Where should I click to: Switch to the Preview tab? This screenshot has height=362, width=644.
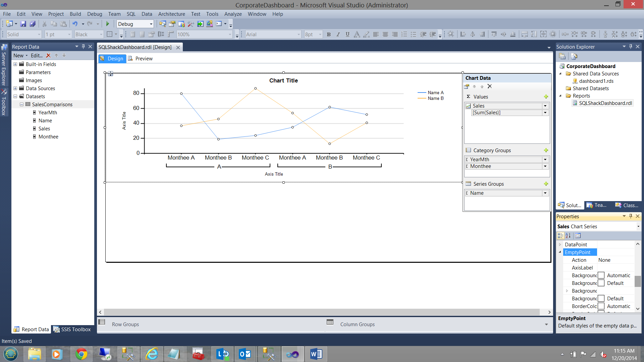coord(141,59)
